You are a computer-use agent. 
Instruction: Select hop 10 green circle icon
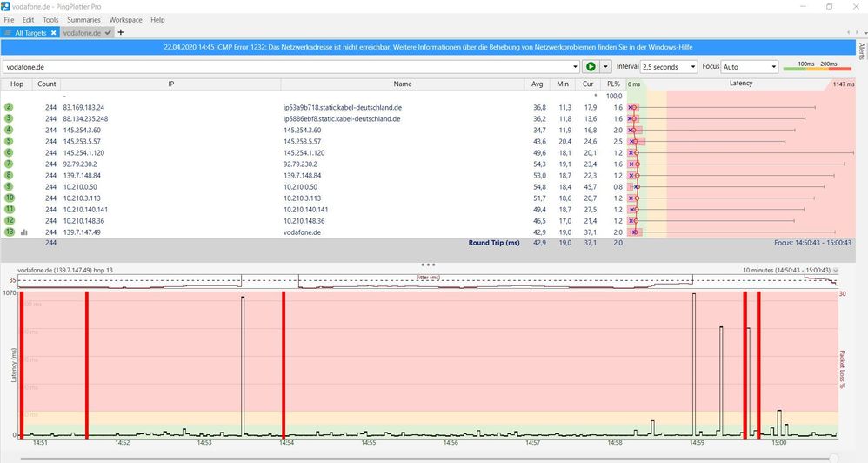coord(10,198)
